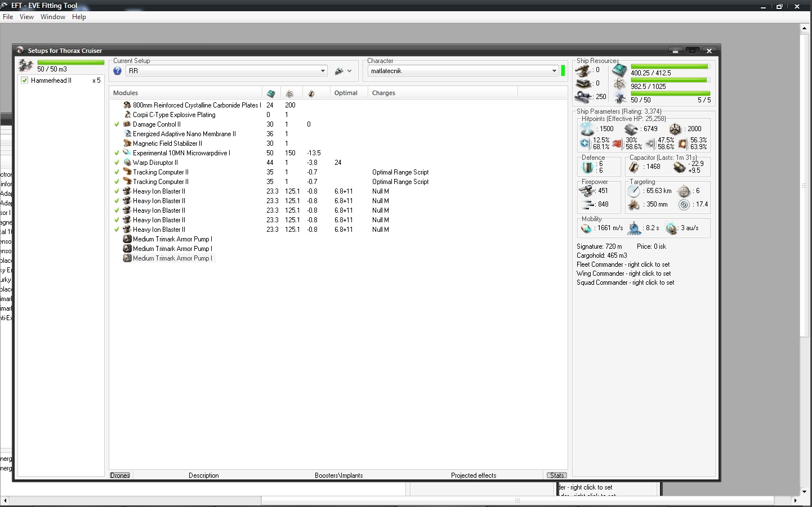Click the structure hitpoints icon showing 2000
Image resolution: width=812 pixels, height=507 pixels.
(x=675, y=129)
